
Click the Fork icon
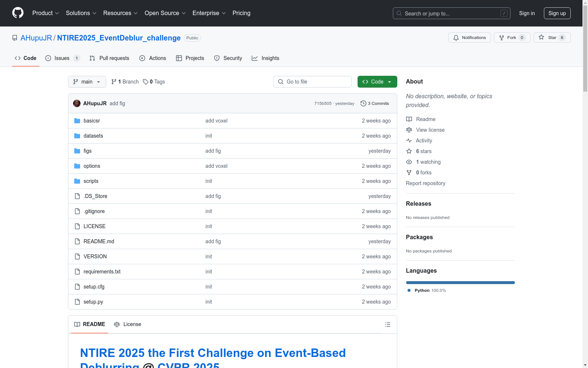pos(502,38)
